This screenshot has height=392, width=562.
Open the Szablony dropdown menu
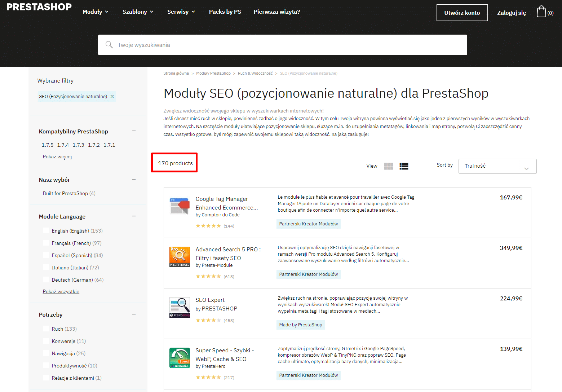(x=138, y=12)
